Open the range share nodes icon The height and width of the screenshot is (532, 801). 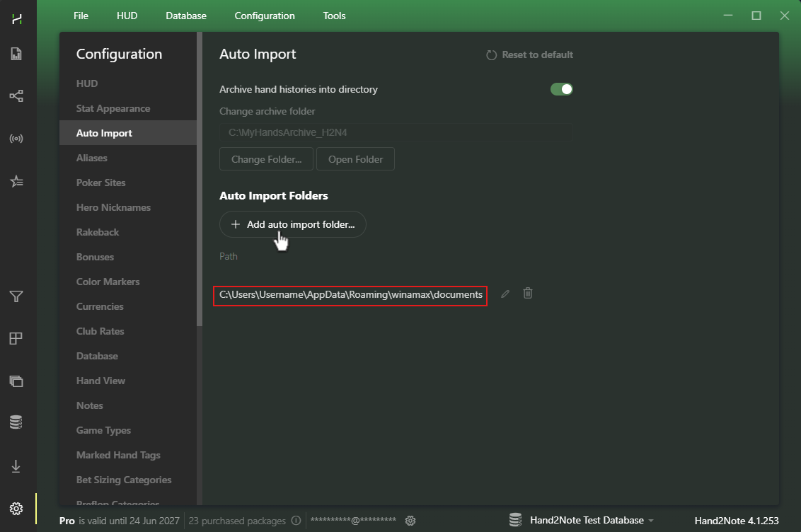coord(16,96)
